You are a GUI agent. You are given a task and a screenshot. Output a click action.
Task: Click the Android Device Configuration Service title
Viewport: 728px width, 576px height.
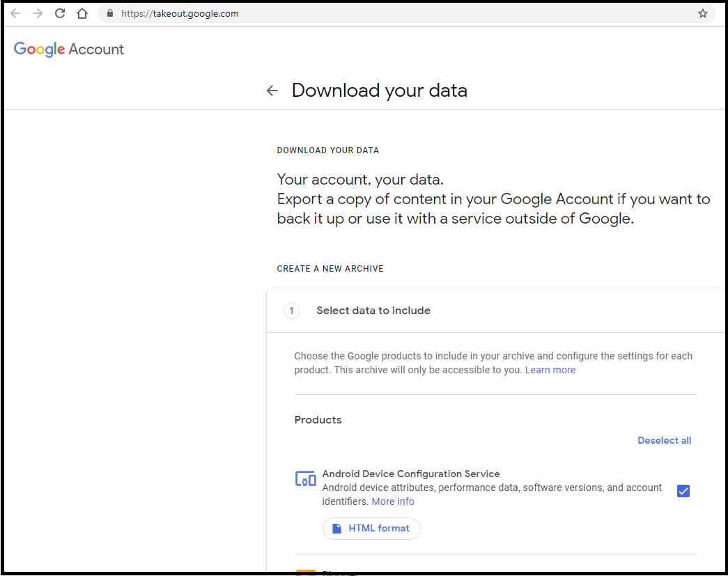[411, 474]
